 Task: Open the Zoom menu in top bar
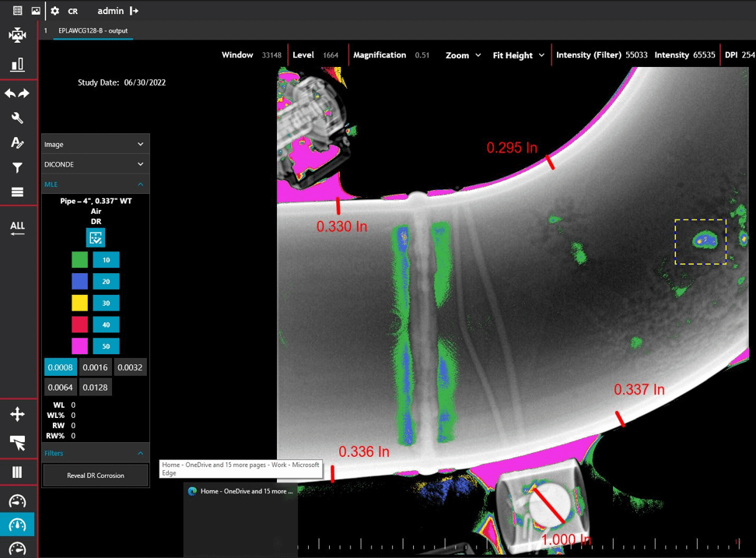click(x=463, y=55)
